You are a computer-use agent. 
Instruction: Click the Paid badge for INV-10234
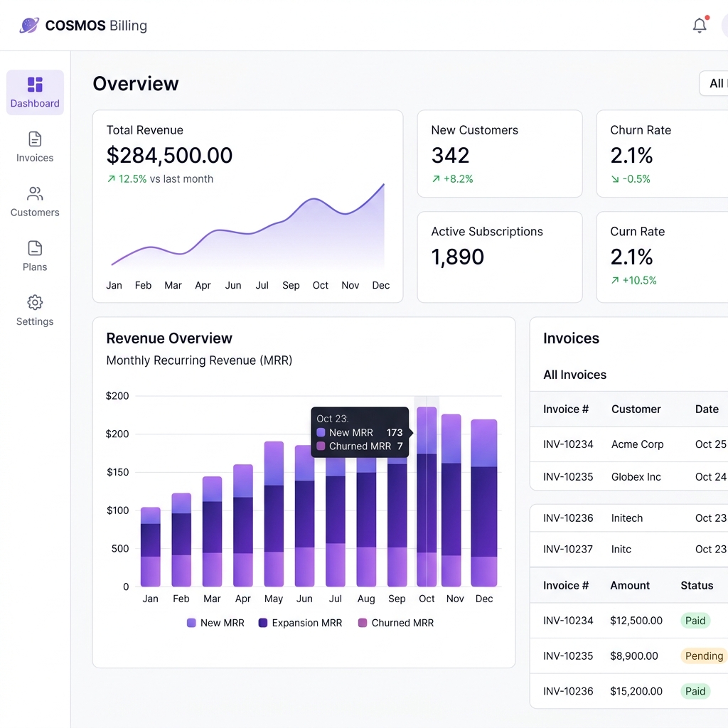[x=695, y=621]
